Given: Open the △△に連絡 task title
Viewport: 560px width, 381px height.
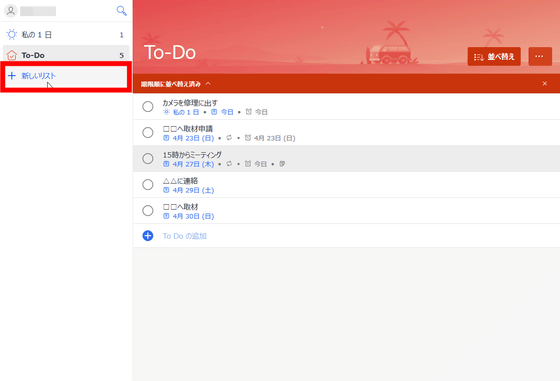Looking at the screenshot, I should point(180,181).
